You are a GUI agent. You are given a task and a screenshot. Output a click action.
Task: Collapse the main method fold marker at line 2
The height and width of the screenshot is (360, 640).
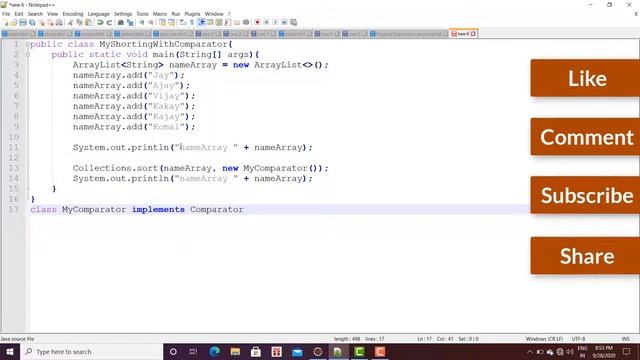pos(28,54)
